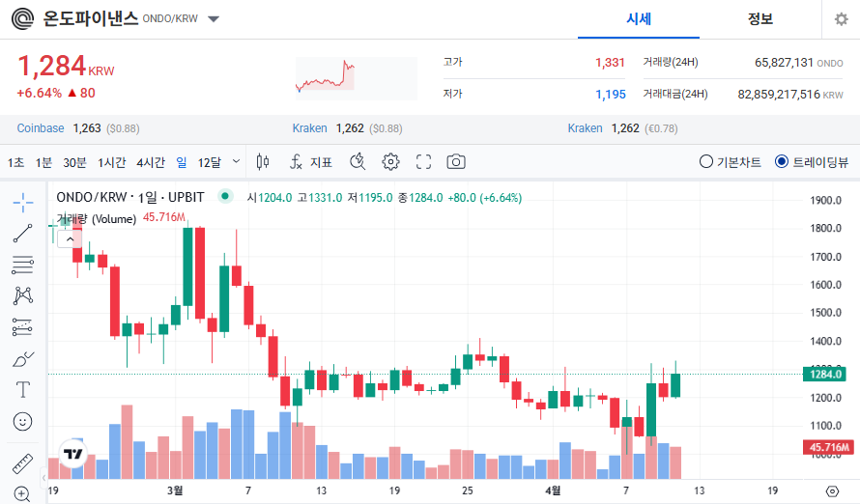860x504 pixels.
Task: Click the 3월 date label on time axis
Action: (x=175, y=490)
